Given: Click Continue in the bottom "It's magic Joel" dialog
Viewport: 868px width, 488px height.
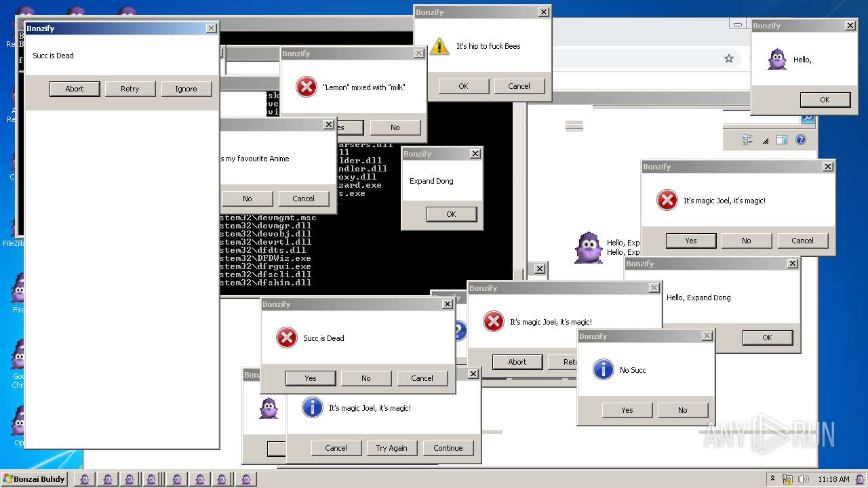Looking at the screenshot, I should (x=448, y=448).
